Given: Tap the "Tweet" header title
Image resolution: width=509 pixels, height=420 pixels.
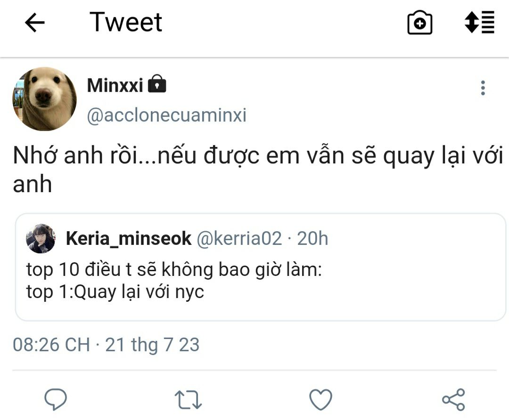Looking at the screenshot, I should tap(126, 22).
